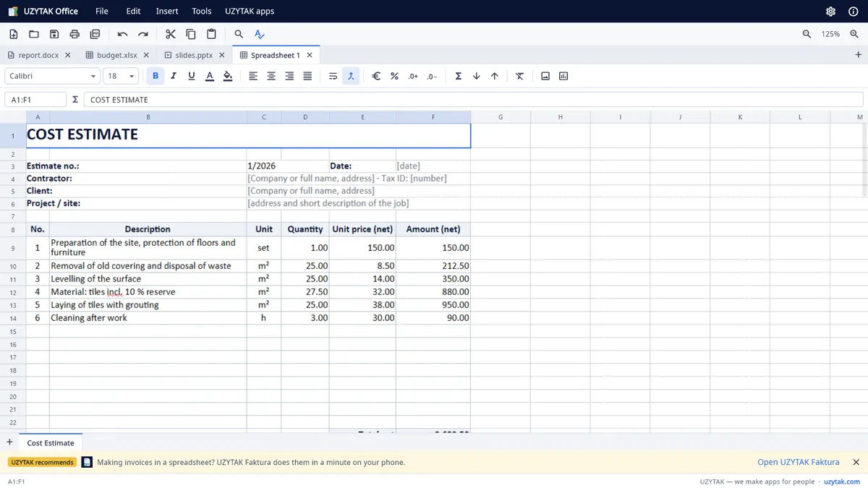Insert a sum with the sigma toolbar icon
Screen dimensions: 868x488
pyautogui.click(x=458, y=76)
